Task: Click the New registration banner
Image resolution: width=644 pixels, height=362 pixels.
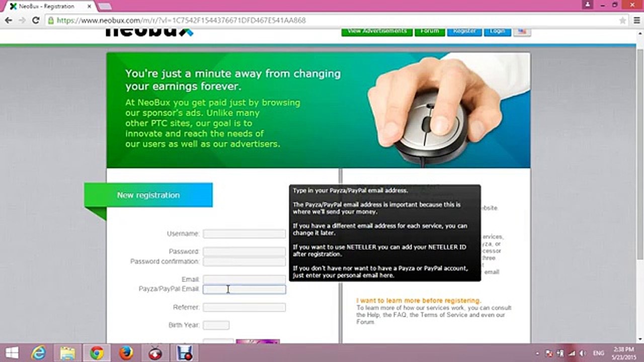Action: (x=148, y=195)
